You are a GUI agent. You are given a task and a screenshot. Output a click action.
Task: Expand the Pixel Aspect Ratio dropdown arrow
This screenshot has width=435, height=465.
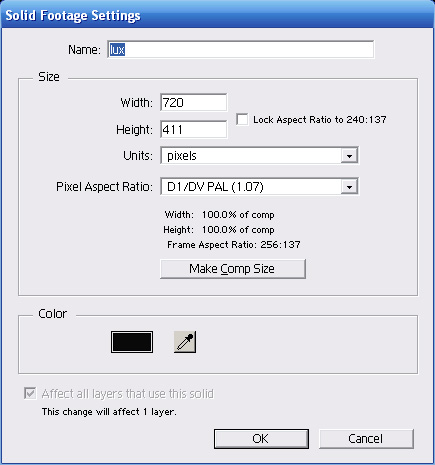[349, 186]
